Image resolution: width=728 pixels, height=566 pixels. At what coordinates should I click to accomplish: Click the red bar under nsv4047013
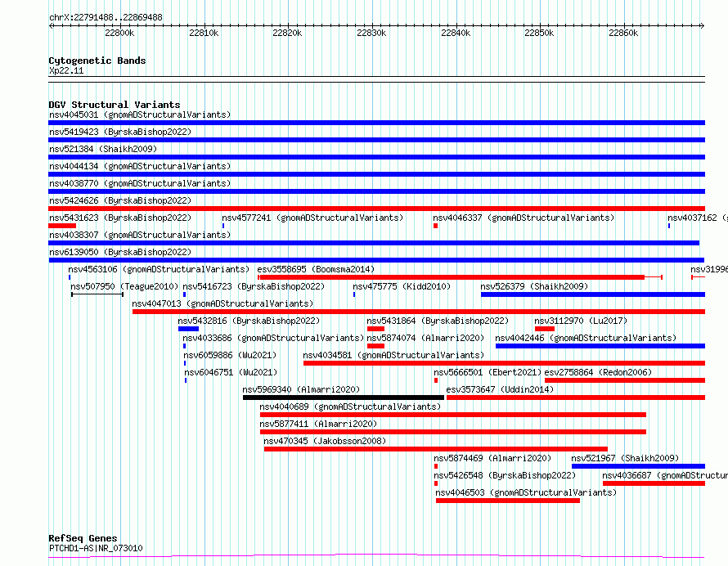click(419, 312)
